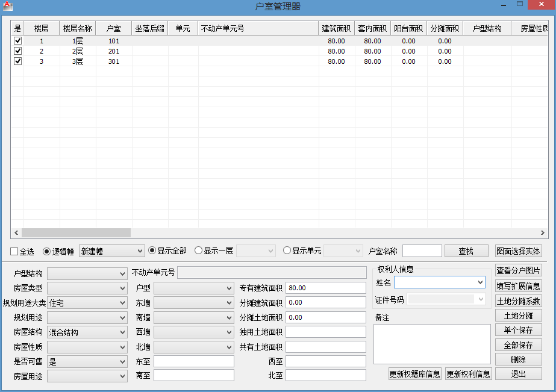Click the 分摊建筑面积 input field
The width and height of the screenshot is (556, 392).
(x=326, y=302)
